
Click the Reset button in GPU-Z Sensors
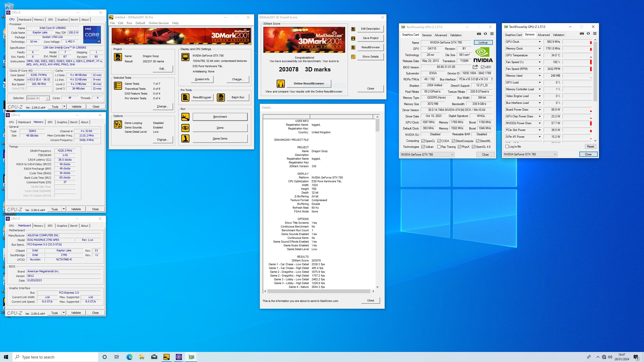click(590, 147)
